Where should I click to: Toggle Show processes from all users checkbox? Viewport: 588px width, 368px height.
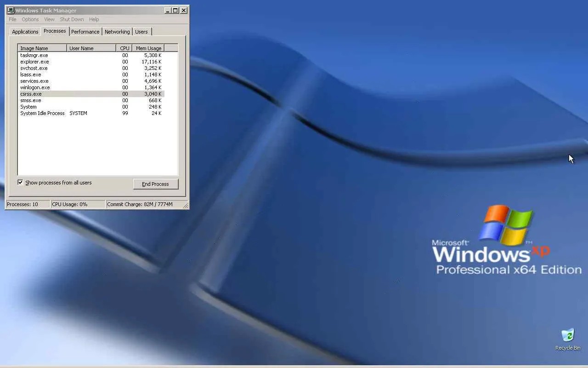point(20,182)
